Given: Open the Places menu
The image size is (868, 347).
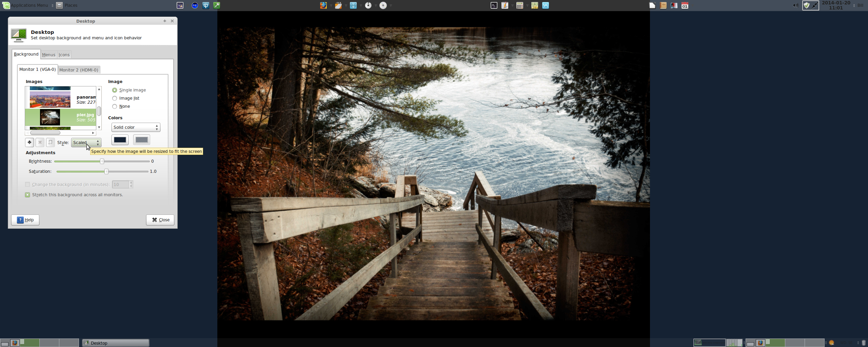Looking at the screenshot, I should point(67,5).
